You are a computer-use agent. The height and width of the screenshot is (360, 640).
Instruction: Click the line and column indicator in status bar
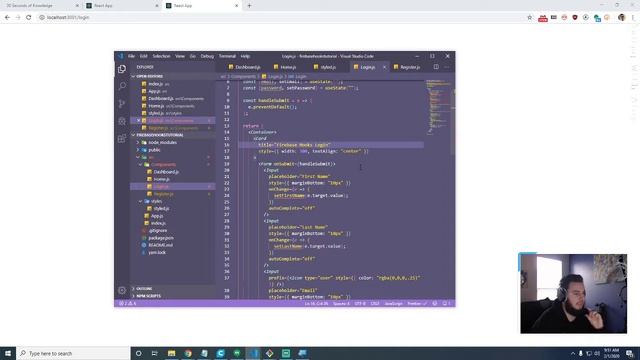tap(316, 303)
